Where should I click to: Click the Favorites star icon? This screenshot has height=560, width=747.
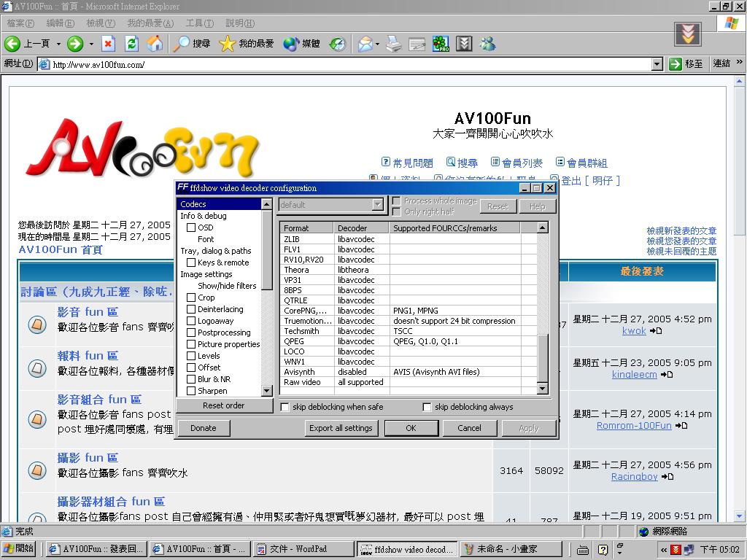tap(227, 44)
